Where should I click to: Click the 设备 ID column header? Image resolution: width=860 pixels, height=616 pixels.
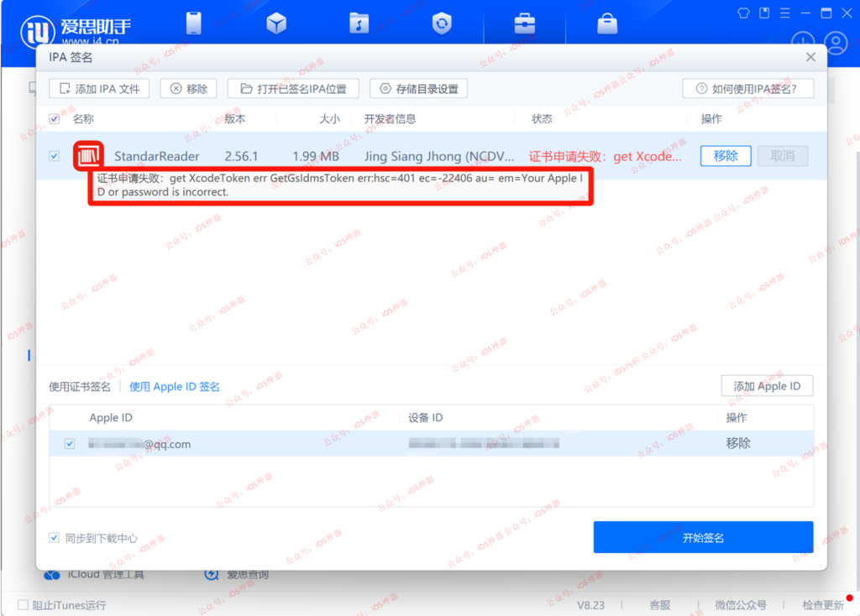click(426, 418)
